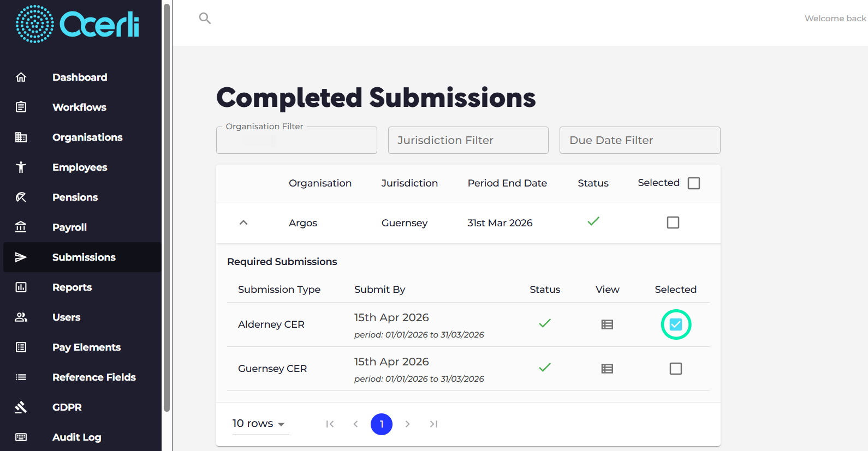
Task: Click the Payroll bank icon in sidebar
Action: [21, 227]
